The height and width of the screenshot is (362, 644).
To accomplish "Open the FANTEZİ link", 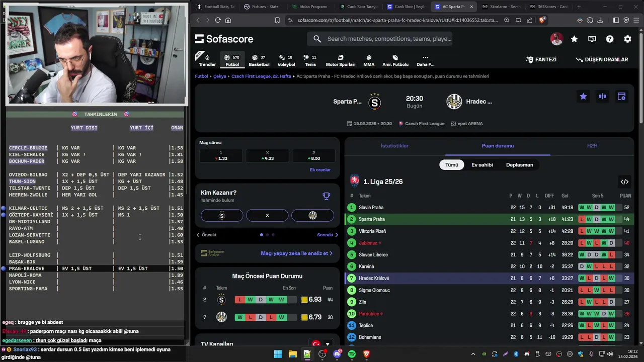I will (x=541, y=59).
